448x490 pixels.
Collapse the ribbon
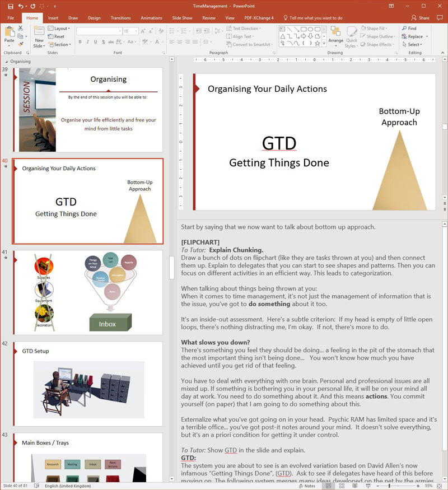click(x=443, y=53)
